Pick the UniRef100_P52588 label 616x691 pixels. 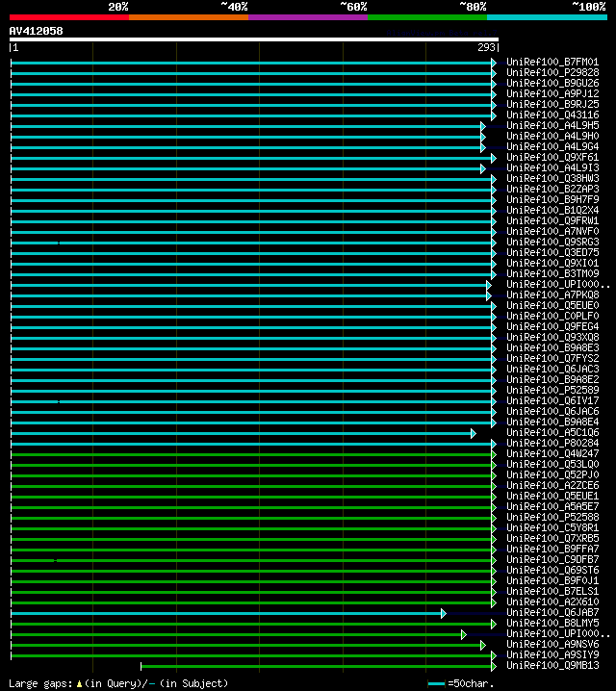[x=552, y=517]
